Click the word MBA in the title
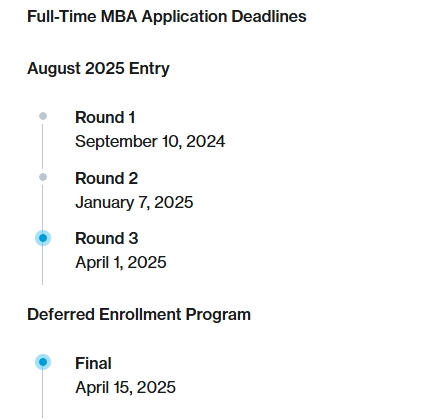This screenshot has height=420, width=436. [x=119, y=17]
